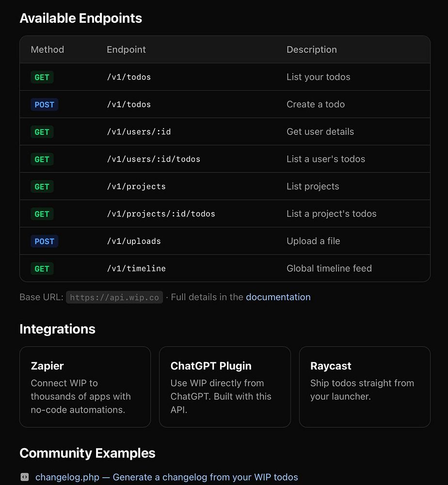Click the 'Global timeline feed' description

329,269
